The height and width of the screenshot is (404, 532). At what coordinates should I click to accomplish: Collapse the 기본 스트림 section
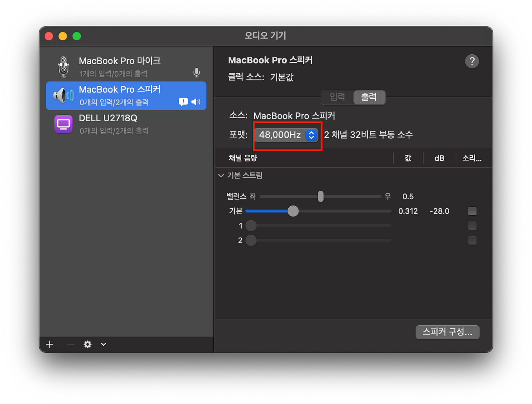point(221,176)
